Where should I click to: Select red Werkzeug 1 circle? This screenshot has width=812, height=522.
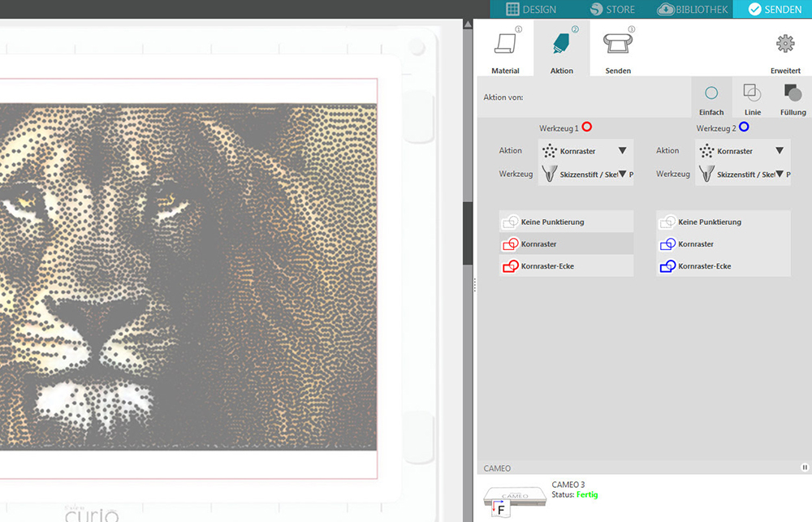click(587, 127)
